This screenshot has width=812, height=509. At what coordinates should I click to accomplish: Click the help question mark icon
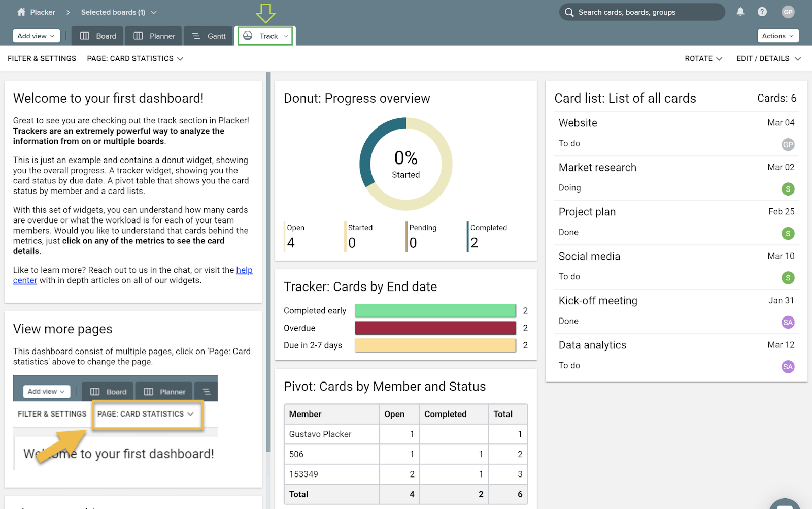click(762, 12)
